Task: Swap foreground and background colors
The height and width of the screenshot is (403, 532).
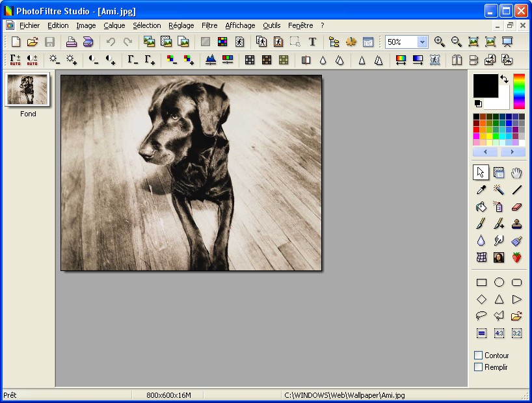Action: tap(504, 79)
